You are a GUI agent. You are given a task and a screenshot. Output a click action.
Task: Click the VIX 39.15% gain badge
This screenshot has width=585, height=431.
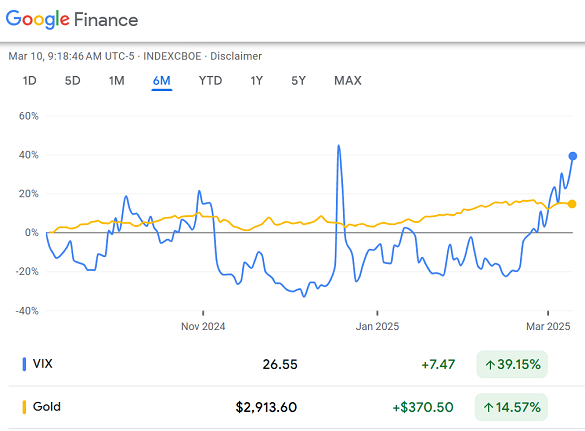click(x=512, y=364)
